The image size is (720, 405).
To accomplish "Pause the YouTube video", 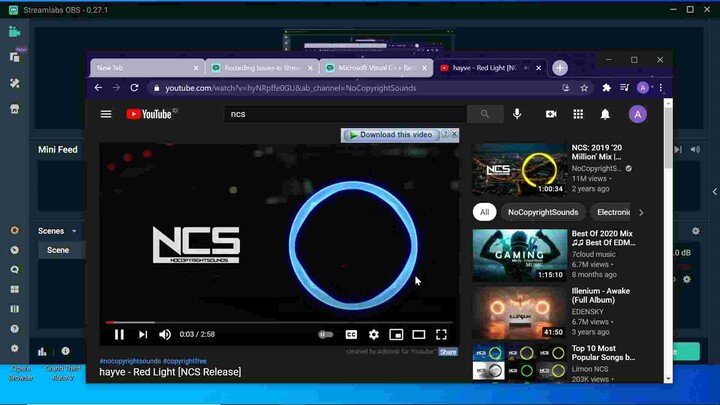I will click(x=119, y=335).
